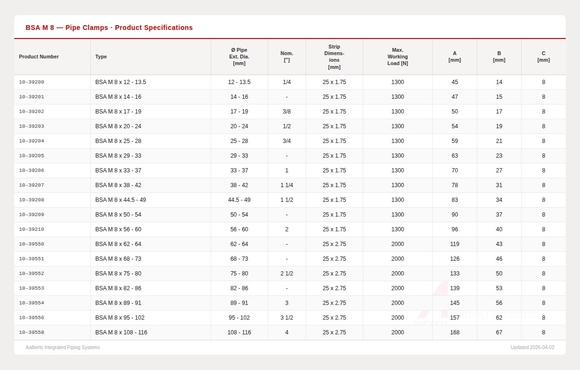Screen dimensions: 580x370
Task: Select product number 10-39550
Action: click(31, 244)
